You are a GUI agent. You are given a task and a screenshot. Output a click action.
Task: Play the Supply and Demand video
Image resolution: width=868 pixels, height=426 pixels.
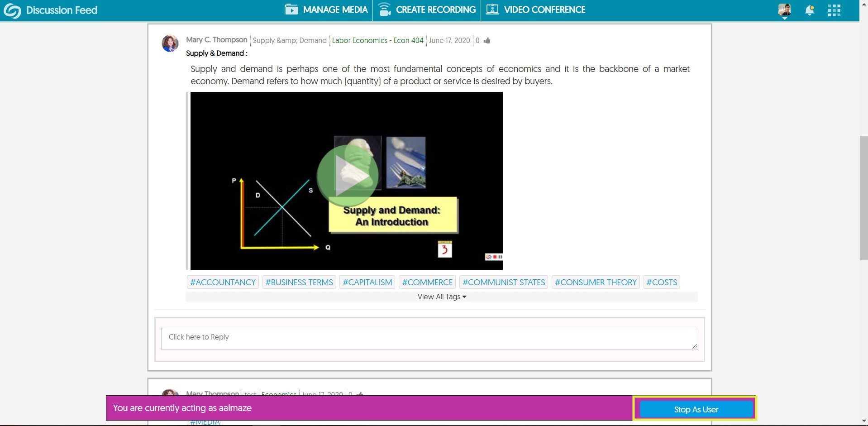pos(347,176)
